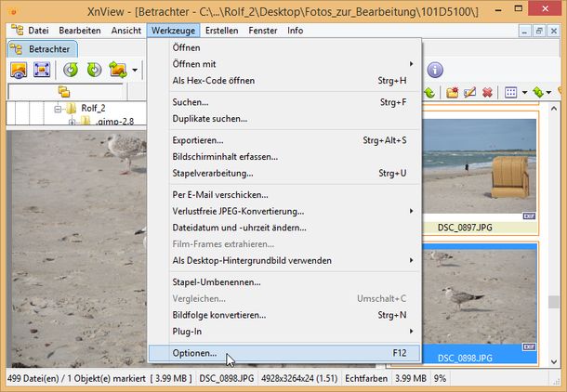Click the browse view toolbar icon
Screen dimensions: 567x392
click(x=19, y=70)
